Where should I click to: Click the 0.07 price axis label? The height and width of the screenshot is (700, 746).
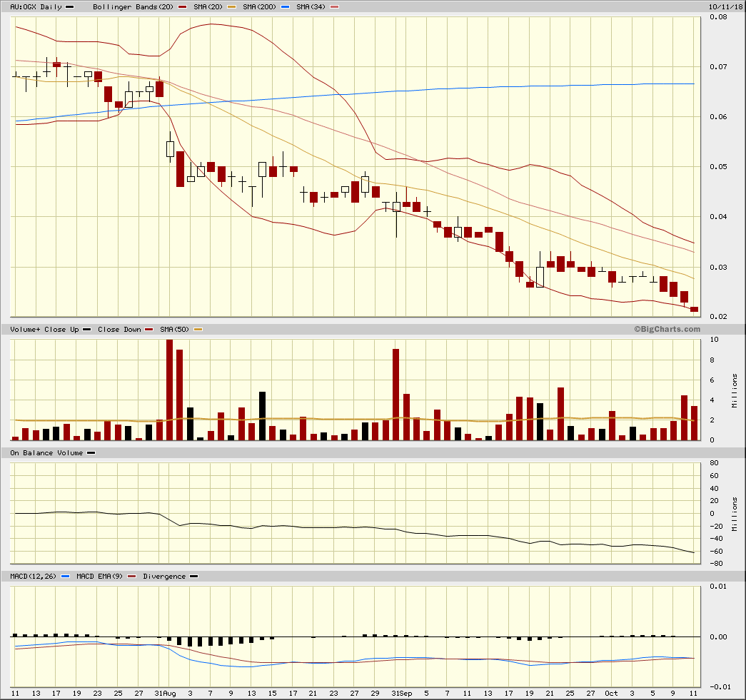click(x=718, y=66)
